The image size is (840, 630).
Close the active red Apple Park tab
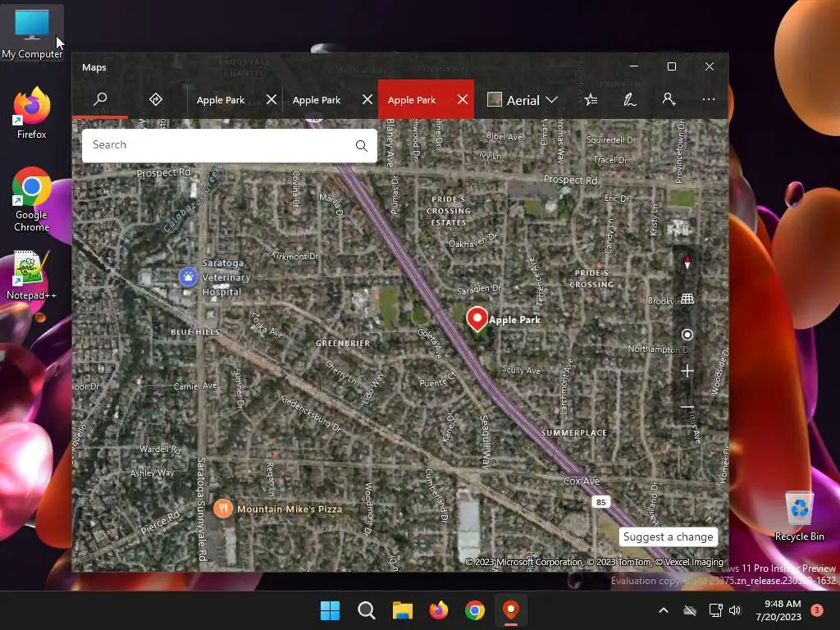click(x=463, y=99)
